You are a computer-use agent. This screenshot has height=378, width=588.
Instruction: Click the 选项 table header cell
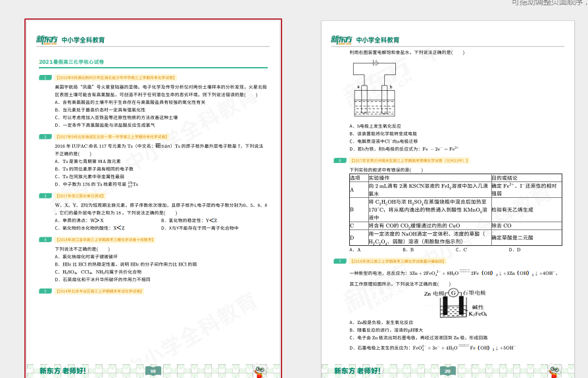coord(359,178)
